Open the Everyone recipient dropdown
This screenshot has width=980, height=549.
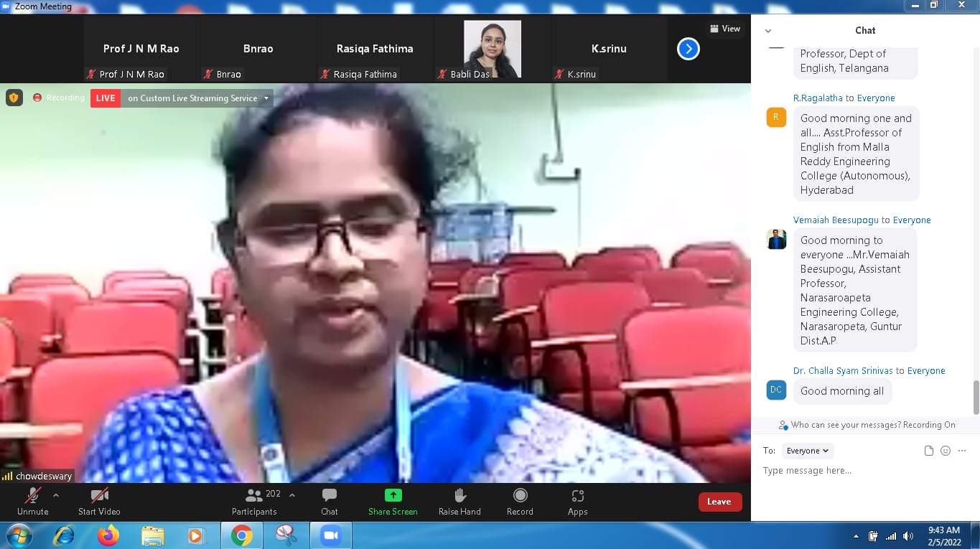coord(808,451)
